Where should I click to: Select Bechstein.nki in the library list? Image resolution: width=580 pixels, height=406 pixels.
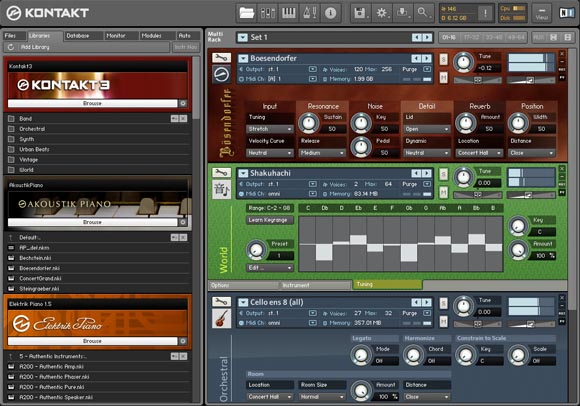point(36,258)
